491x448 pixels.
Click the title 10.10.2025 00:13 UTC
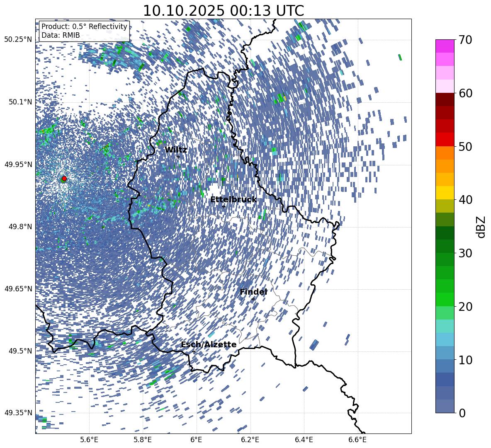click(223, 11)
